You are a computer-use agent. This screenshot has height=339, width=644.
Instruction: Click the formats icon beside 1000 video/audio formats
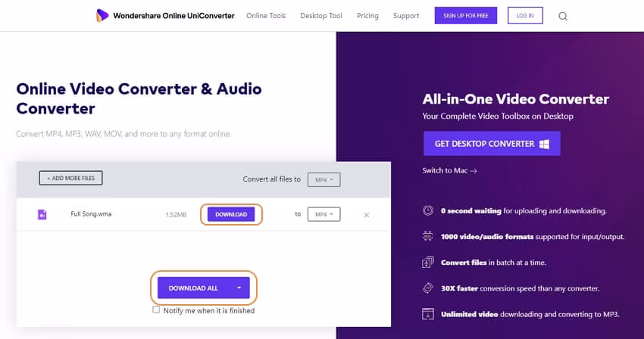427,236
